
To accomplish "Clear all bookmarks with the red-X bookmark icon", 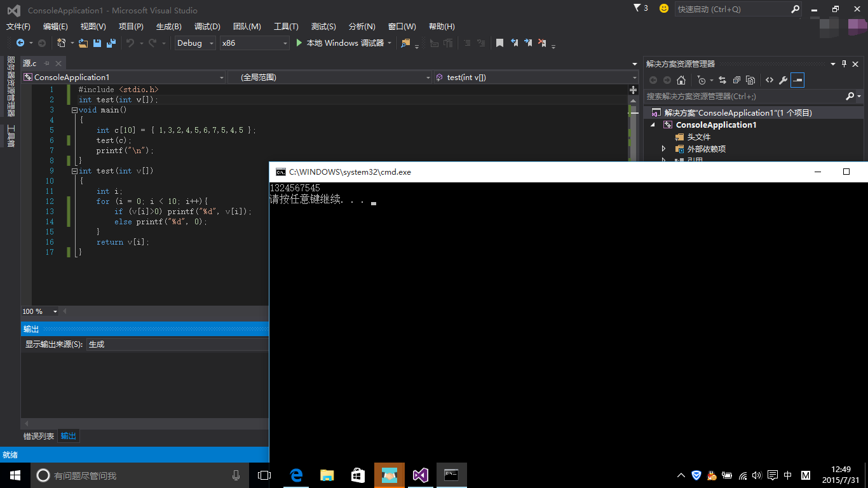I will tap(542, 43).
